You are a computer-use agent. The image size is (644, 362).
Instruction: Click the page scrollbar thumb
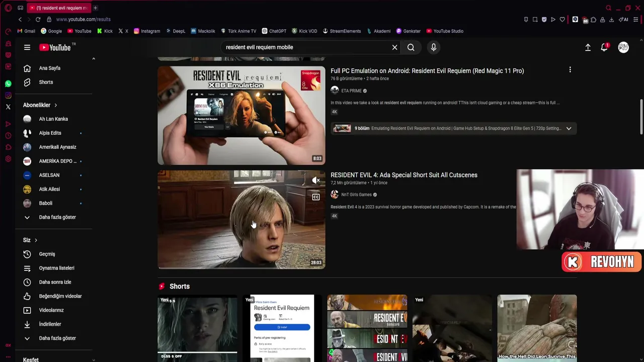641,117
